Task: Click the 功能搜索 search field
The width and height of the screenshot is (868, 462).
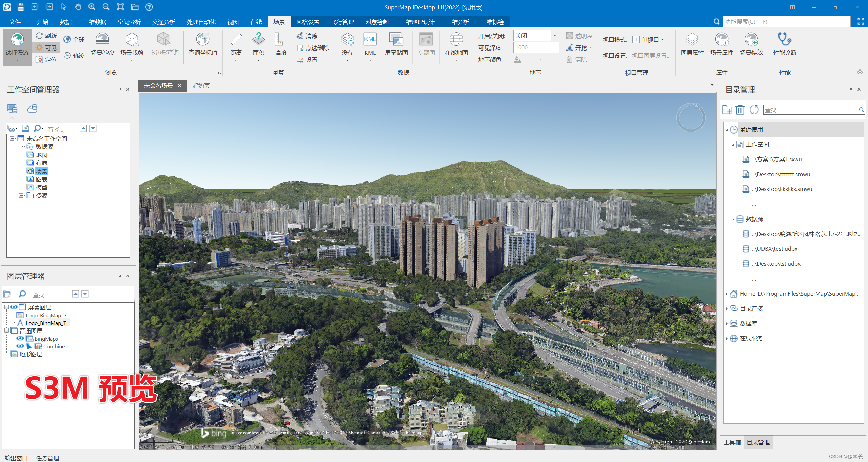Action: 786,22
